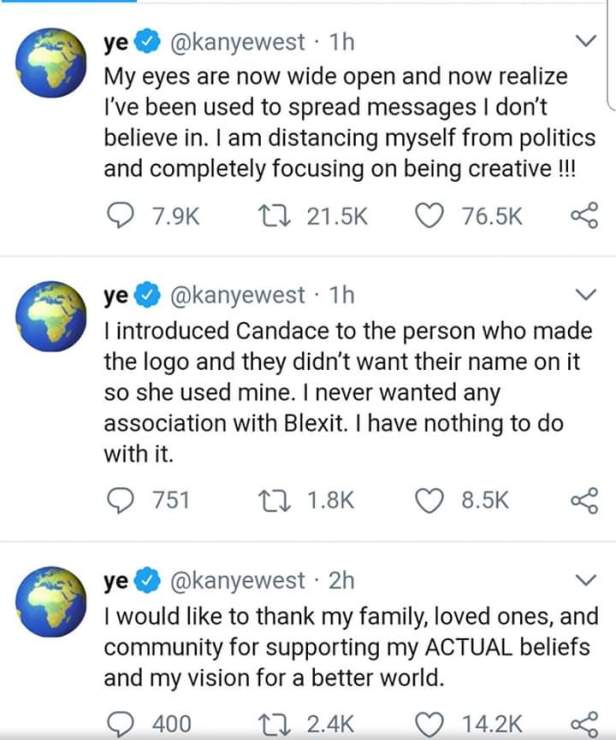
Task: Click the 'ye' display name on the Blexit tweet
Action: coord(115,296)
